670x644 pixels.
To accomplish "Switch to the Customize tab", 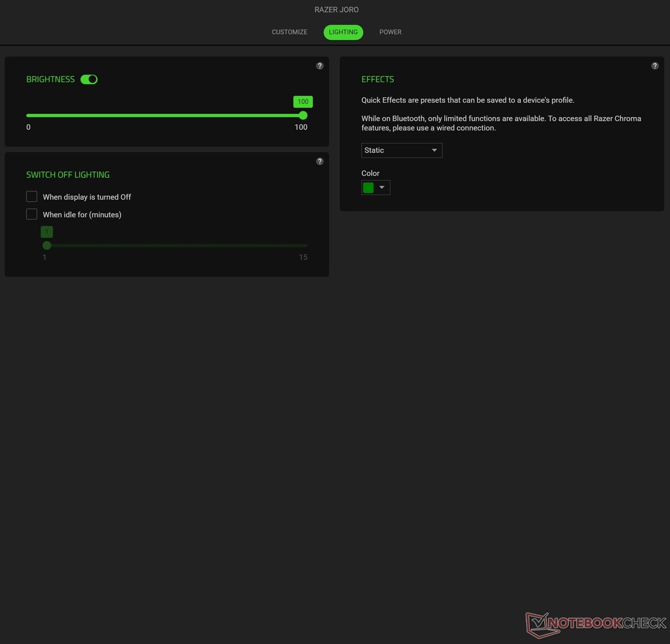I will pyautogui.click(x=290, y=32).
